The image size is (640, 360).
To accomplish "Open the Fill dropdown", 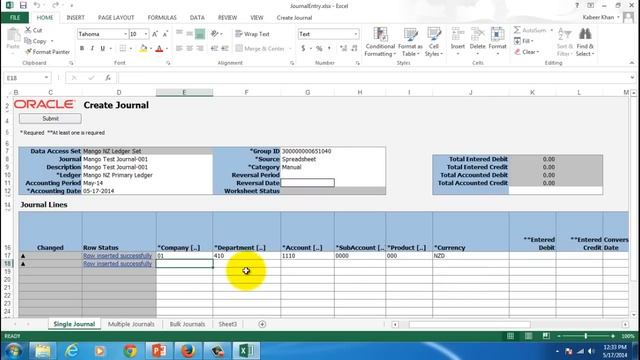I will pyautogui.click(x=524, y=41).
